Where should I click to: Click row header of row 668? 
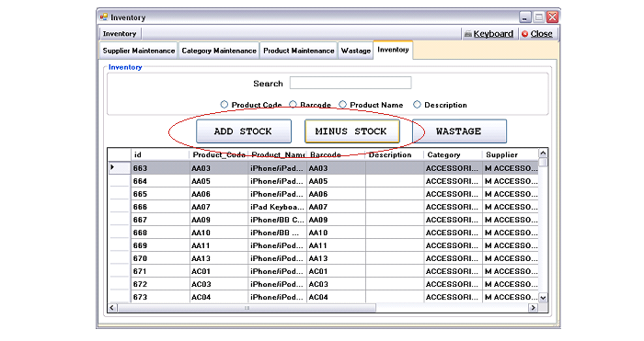(x=120, y=233)
